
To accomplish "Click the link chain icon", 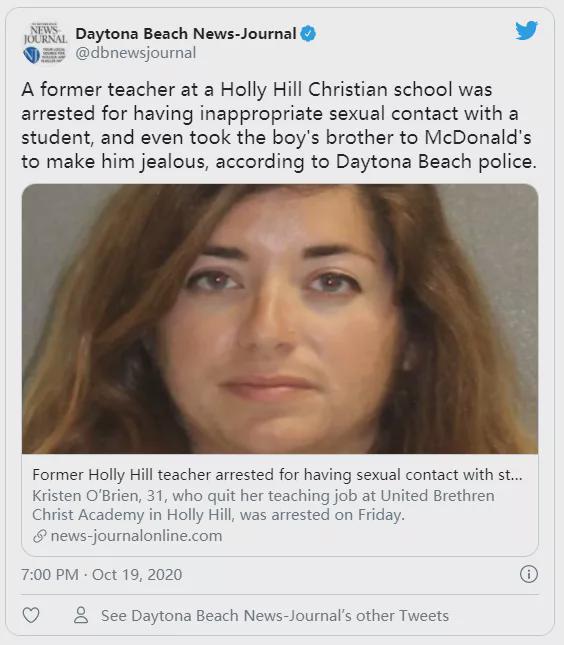I will tap(39, 536).
